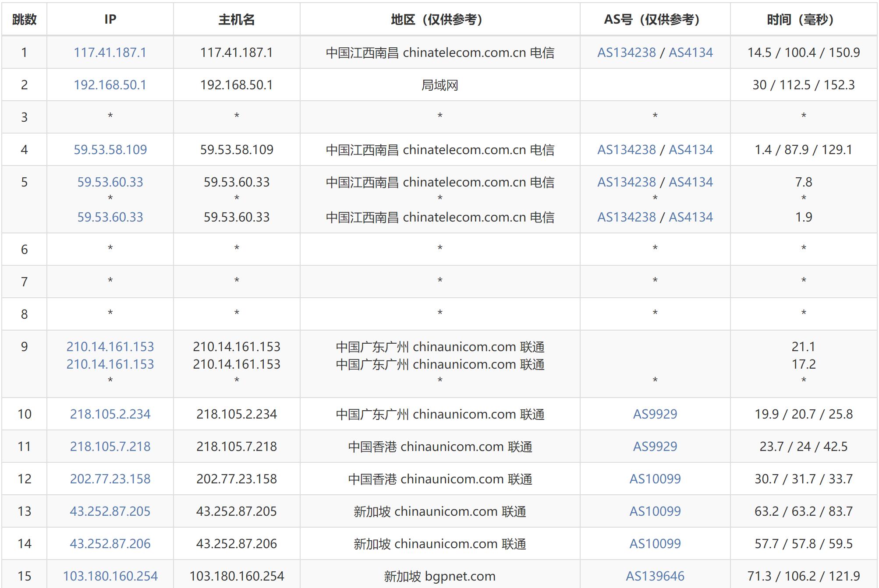
Task: Select hostname cell 218.105.2.234
Action: tap(237, 414)
